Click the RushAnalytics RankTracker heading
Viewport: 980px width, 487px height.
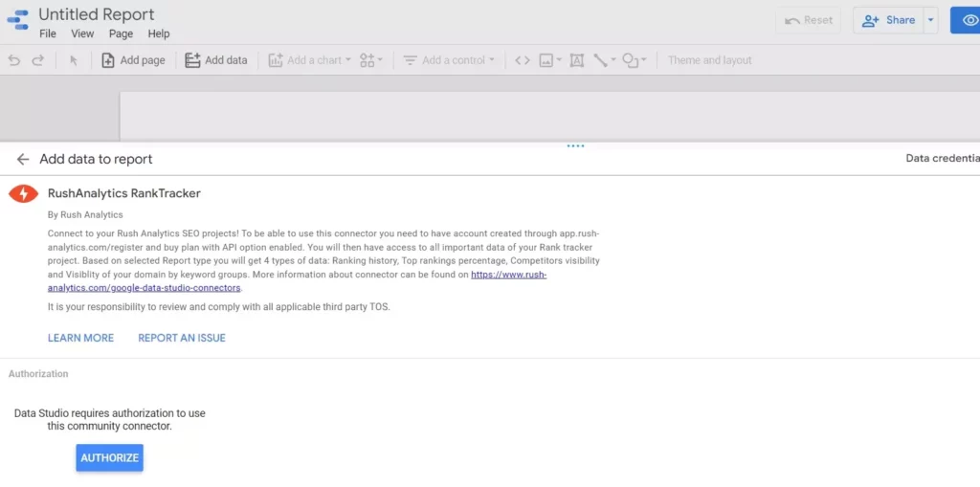pos(124,193)
